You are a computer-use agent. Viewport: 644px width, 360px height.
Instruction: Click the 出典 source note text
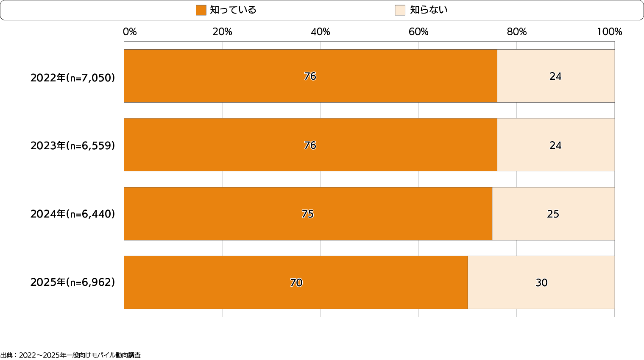point(70,355)
